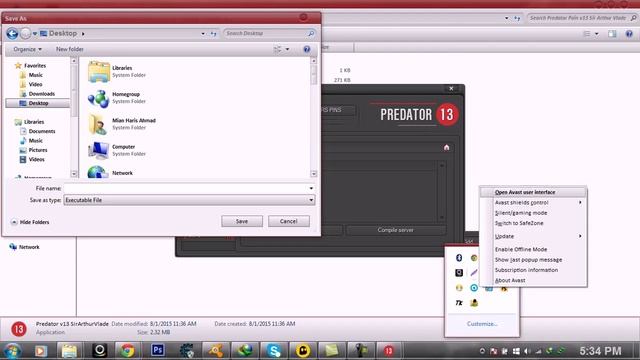The width and height of the screenshot is (640, 360).
Task: Click the file list vertical scrollbar
Action: [313, 117]
